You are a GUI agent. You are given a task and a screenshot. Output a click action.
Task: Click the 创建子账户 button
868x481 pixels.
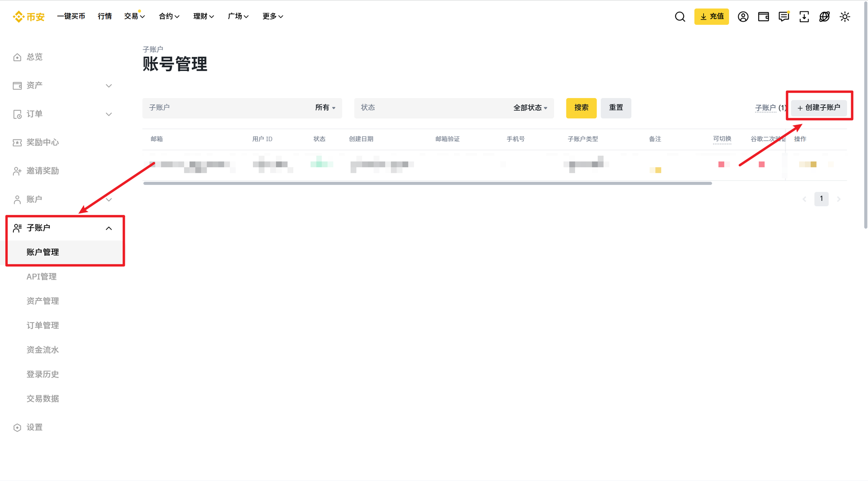coord(819,108)
